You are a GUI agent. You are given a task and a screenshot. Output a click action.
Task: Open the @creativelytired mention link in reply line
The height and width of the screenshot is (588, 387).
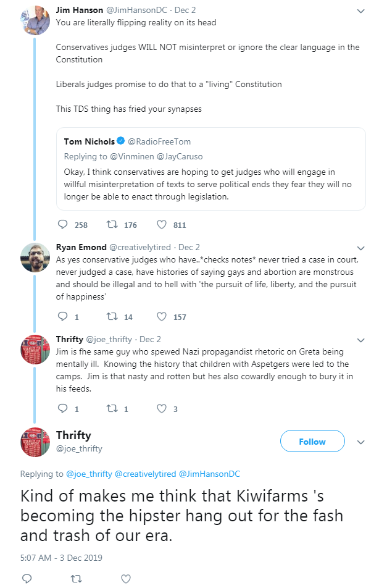pos(146,474)
